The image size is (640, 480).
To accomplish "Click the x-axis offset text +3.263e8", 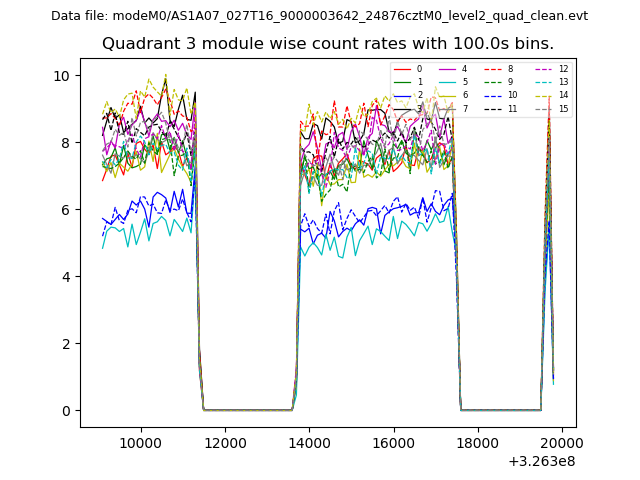I will tap(541, 461).
